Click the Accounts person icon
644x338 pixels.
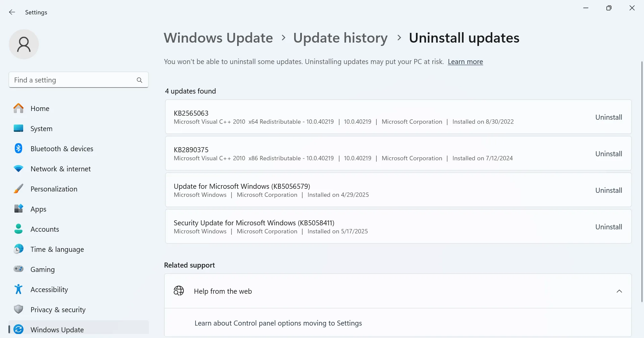point(18,229)
